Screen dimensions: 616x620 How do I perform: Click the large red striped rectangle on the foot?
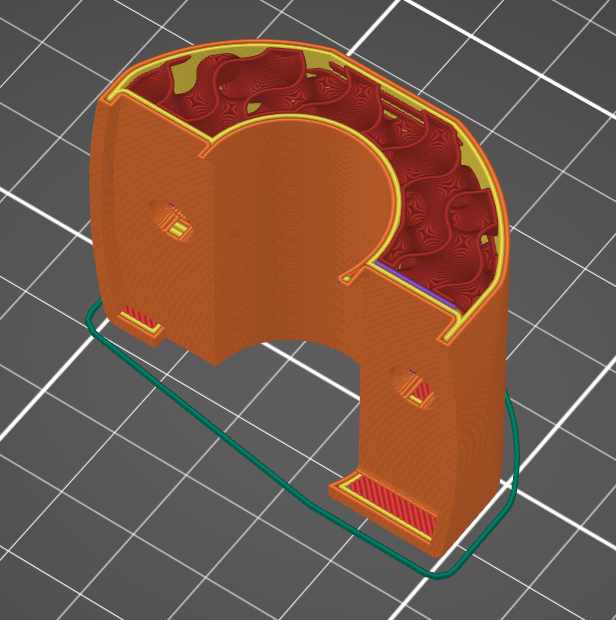pos(393,506)
